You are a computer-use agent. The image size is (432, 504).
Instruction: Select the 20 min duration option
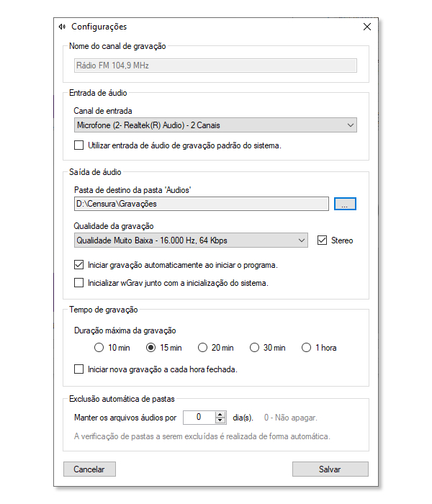click(202, 348)
